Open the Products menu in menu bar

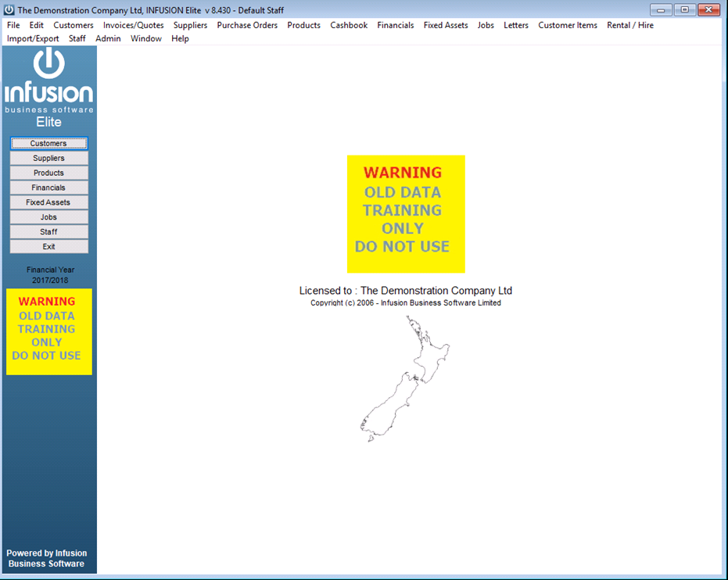pos(303,25)
